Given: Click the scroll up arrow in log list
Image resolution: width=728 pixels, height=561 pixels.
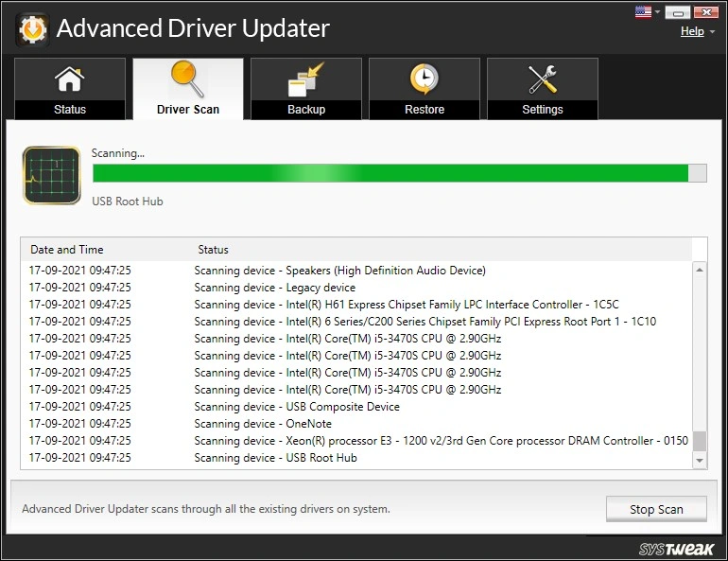Looking at the screenshot, I should pyautogui.click(x=700, y=270).
